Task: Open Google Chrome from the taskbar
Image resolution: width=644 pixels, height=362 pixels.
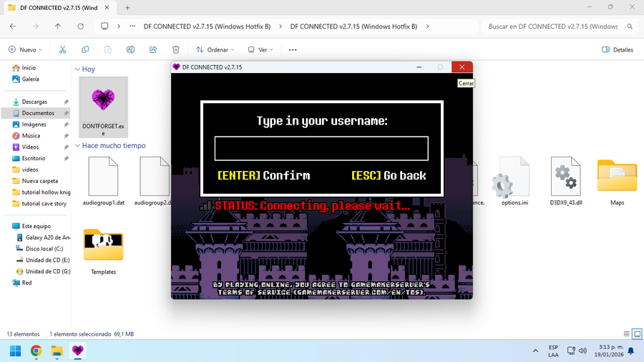Action: (36, 351)
